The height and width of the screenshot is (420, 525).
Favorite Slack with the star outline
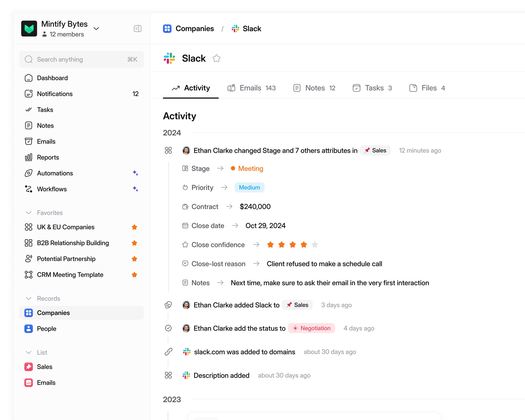pos(217,58)
